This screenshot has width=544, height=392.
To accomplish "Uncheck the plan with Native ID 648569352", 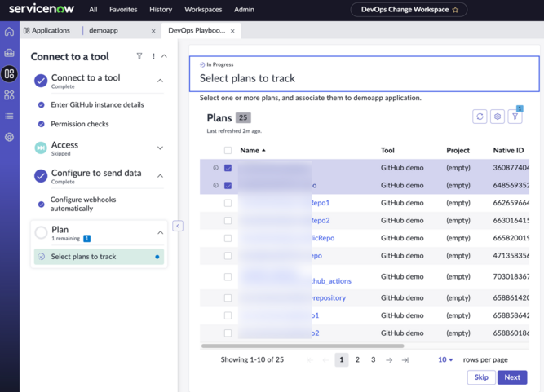I will [x=228, y=186].
